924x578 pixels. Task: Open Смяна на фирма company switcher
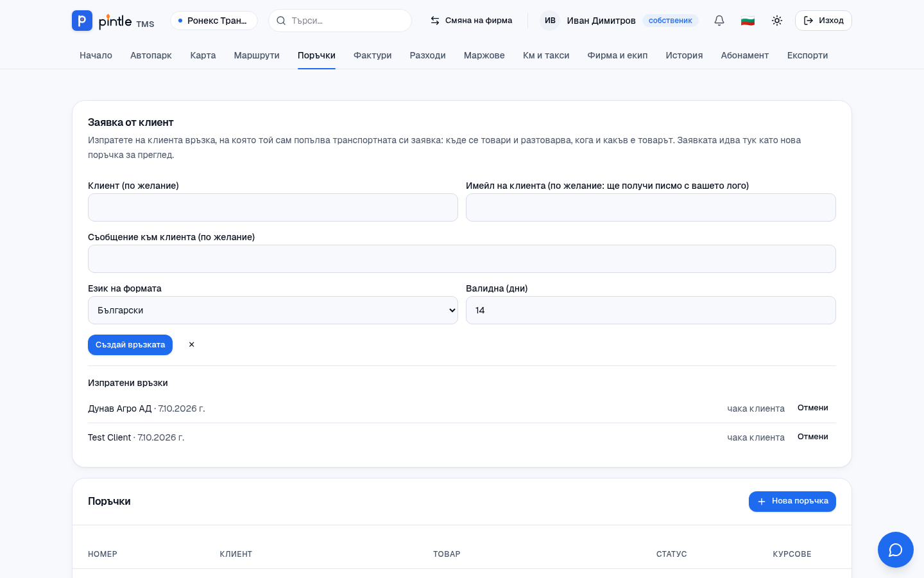[471, 21]
